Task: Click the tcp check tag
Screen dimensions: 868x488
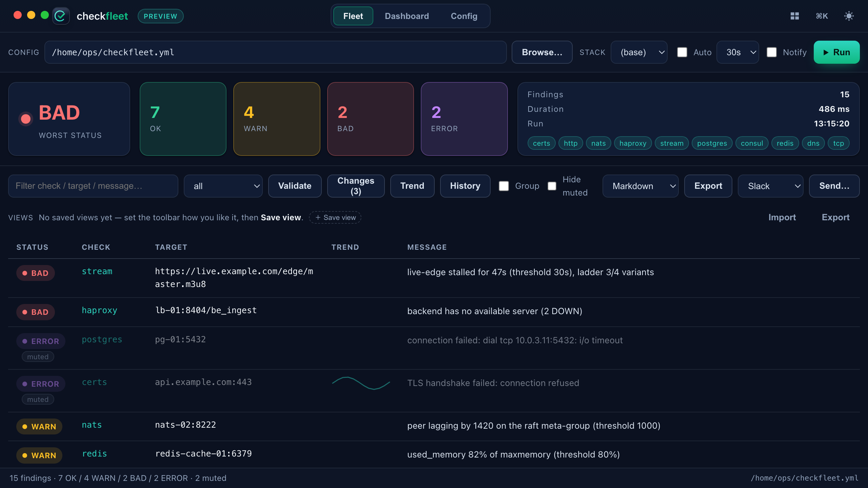Action: point(839,143)
